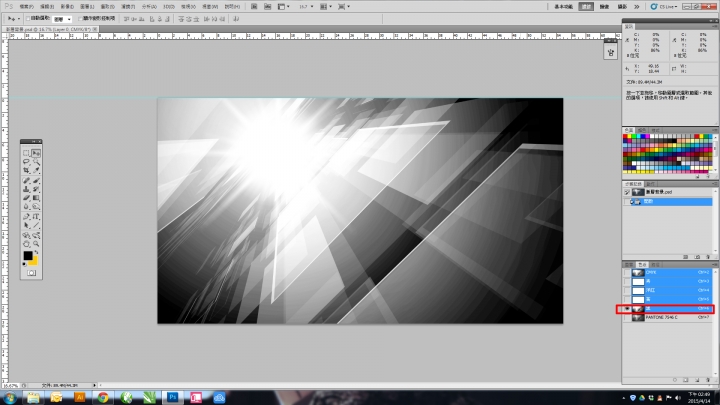This screenshot has height=405, width=720.
Task: Select the Dodge tool
Action: coord(36,207)
